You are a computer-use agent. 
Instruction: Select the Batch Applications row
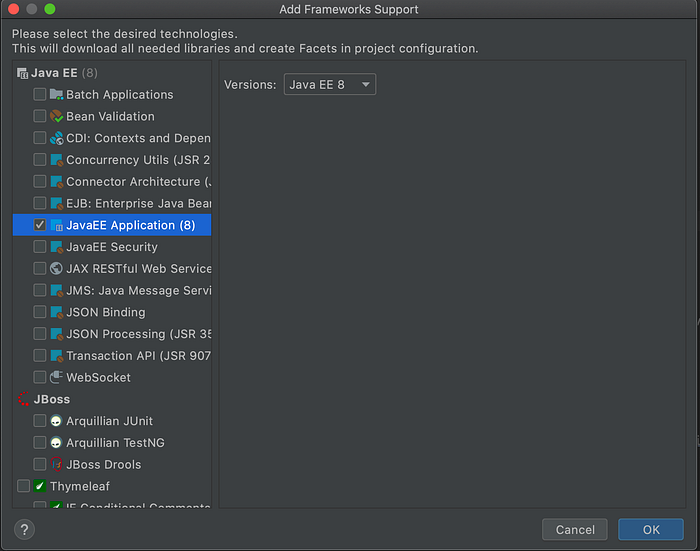(x=112, y=94)
